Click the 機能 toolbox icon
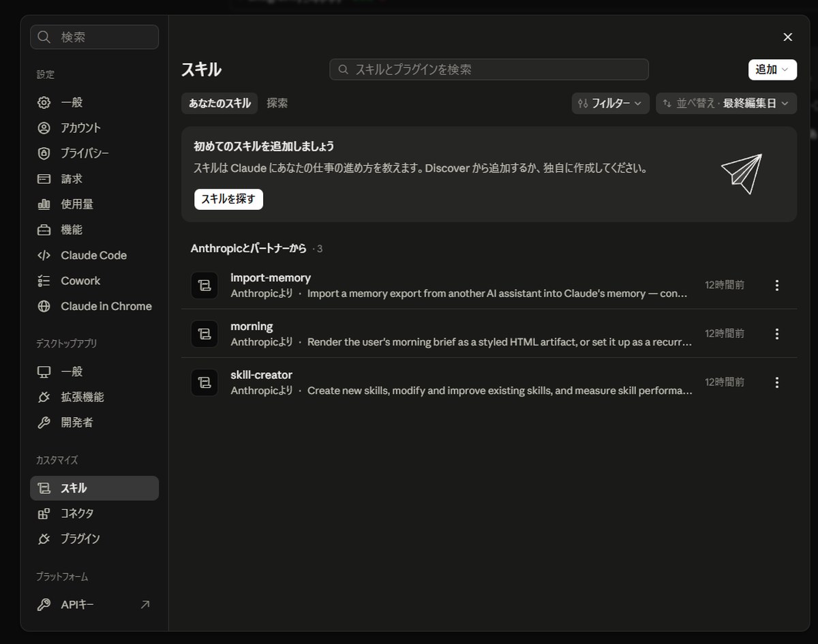 pyautogui.click(x=44, y=230)
